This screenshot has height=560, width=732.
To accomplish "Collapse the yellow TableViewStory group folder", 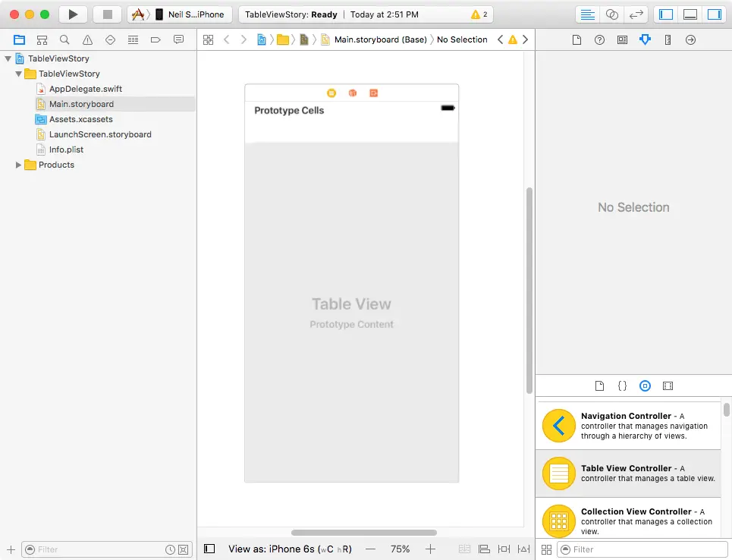I will point(19,74).
